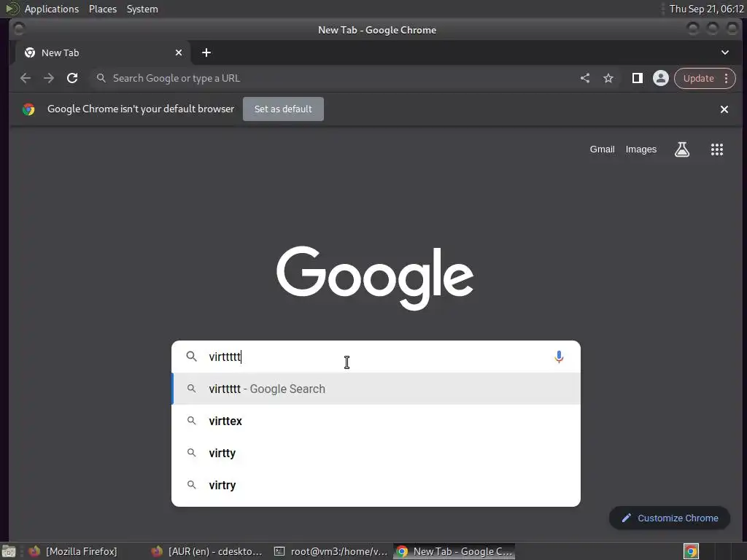Open a new tab with the plus icon
The width and height of the screenshot is (747, 560).
pos(206,52)
